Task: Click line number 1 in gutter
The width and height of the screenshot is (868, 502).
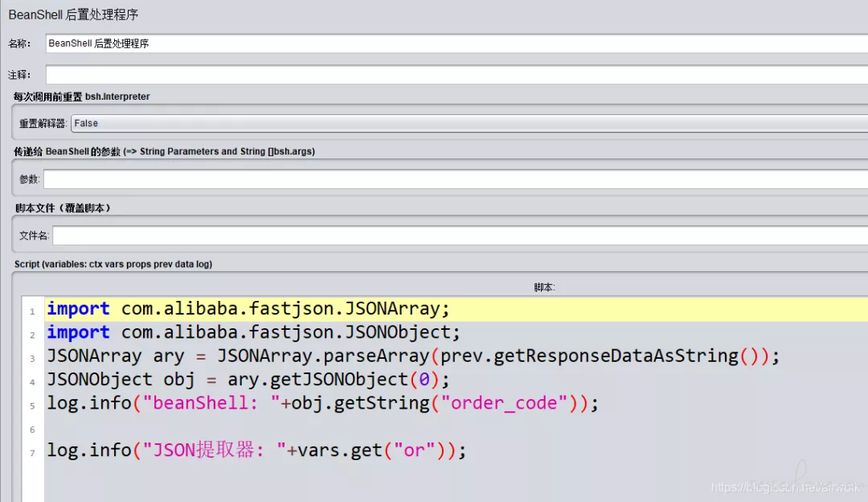Action: [x=32, y=311]
